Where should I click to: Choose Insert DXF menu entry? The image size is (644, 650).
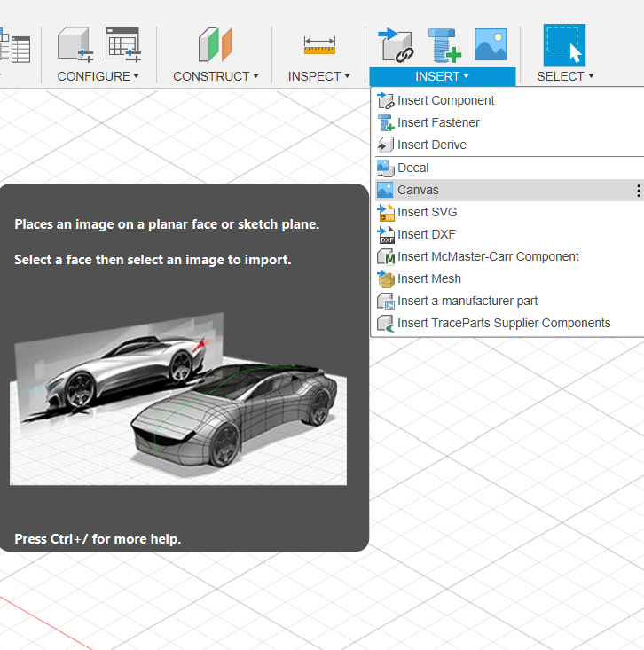coord(510,234)
